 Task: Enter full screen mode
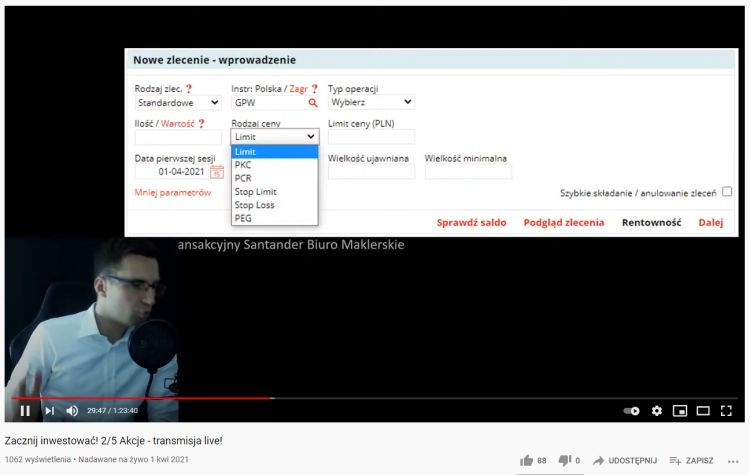(727, 410)
